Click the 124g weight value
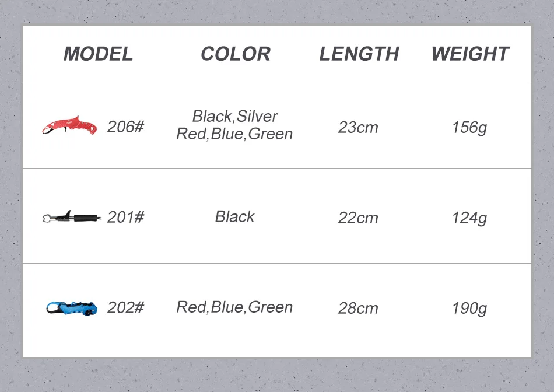The width and height of the screenshot is (554, 392). click(x=469, y=218)
